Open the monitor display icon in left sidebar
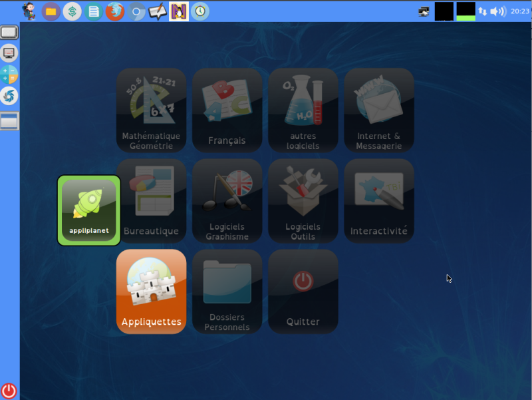Viewport: 532px width, 400px height. [9, 53]
